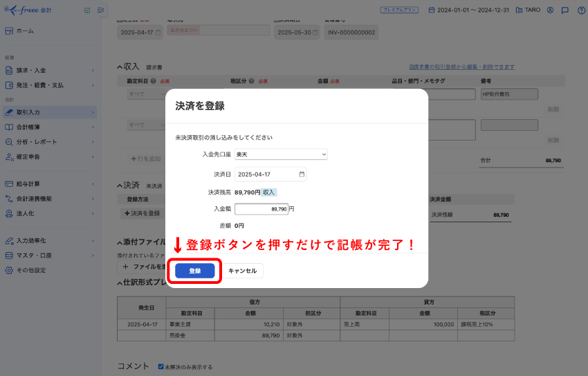Toggle the sidebar collapse icon

tap(101, 10)
